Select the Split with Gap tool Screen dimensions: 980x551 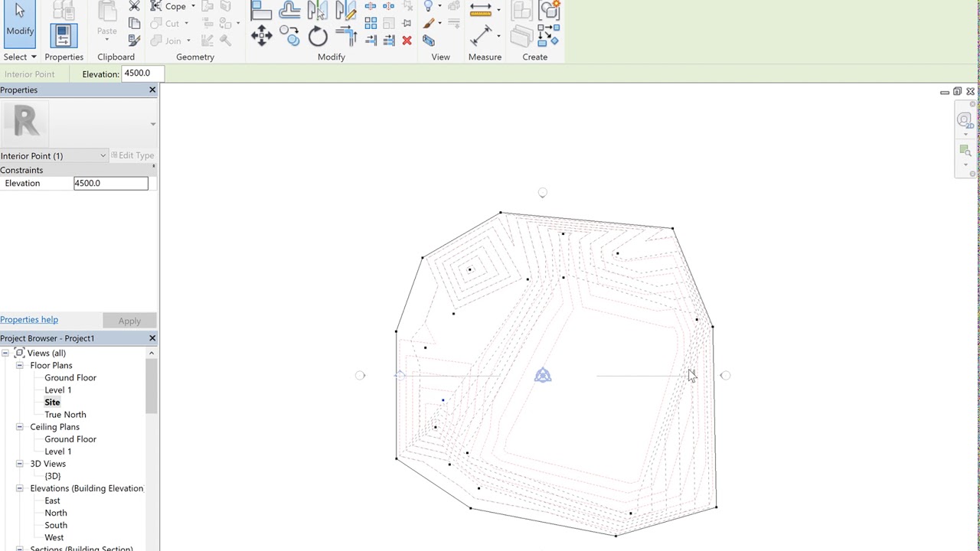click(388, 6)
